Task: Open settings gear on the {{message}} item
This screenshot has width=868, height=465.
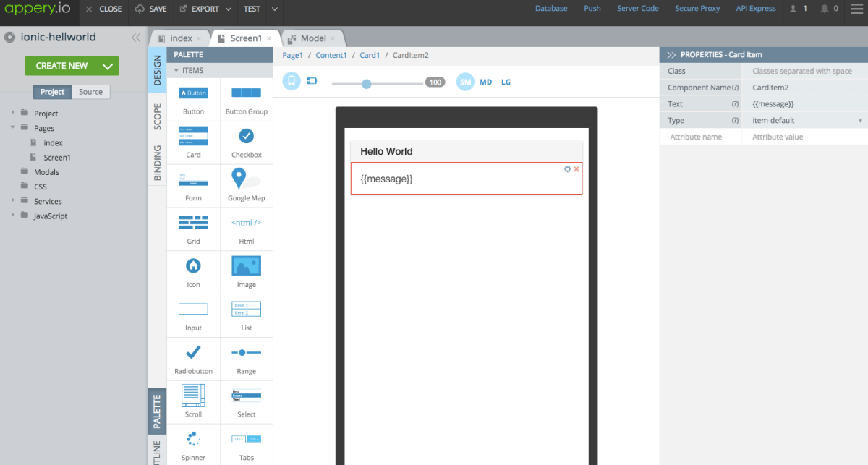Action: [567, 168]
